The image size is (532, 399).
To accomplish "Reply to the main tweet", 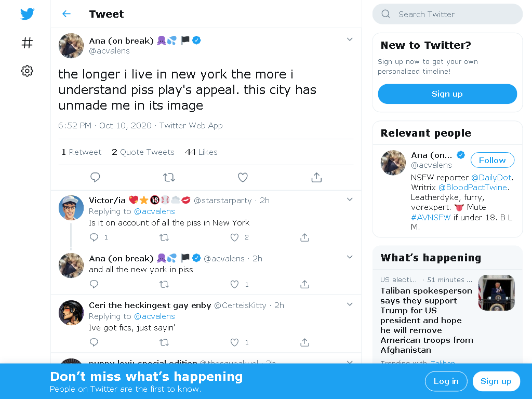I will click(x=95, y=178).
